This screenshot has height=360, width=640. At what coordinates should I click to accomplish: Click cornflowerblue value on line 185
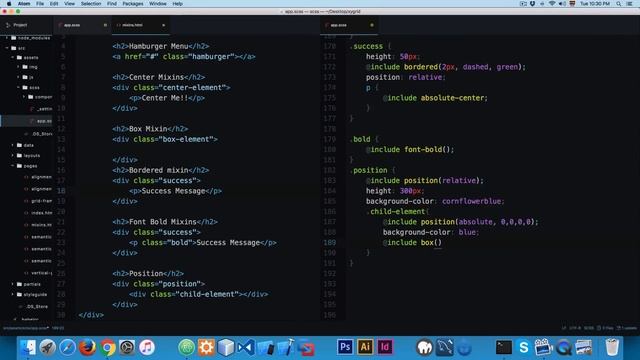coord(471,201)
